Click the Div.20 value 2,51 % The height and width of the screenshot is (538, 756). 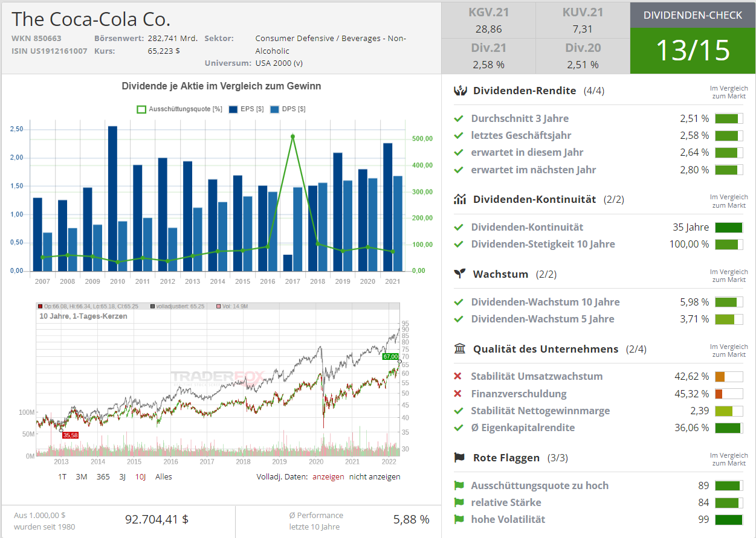tap(583, 64)
